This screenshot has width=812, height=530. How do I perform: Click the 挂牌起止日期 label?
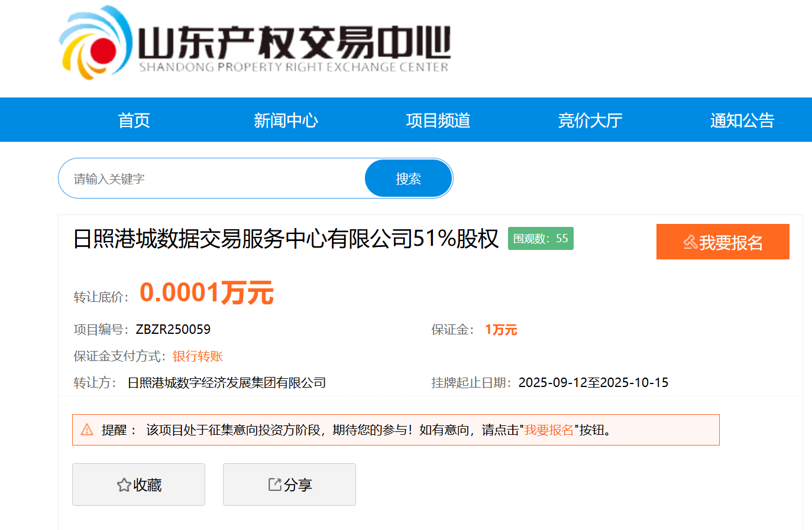471,383
